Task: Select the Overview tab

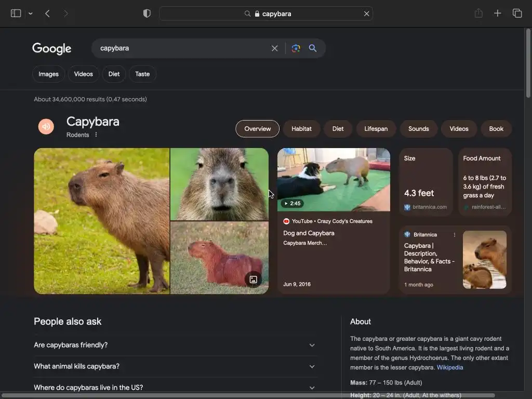Action: tap(258, 129)
